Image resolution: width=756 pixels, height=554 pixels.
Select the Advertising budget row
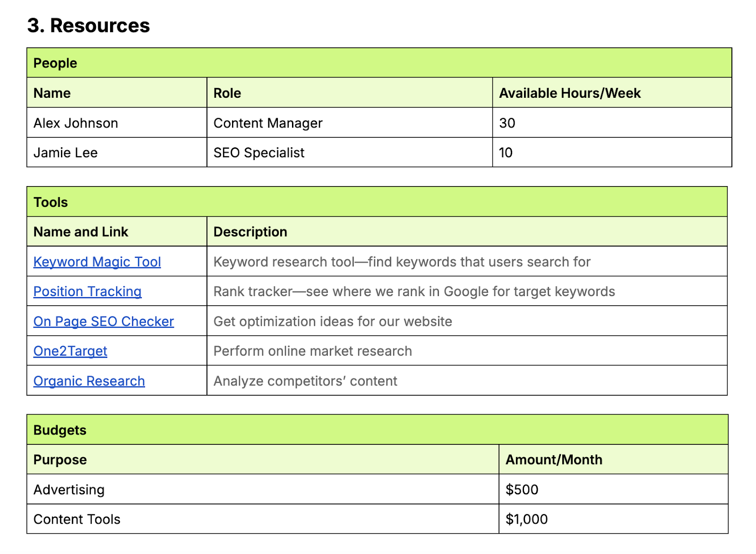69,489
